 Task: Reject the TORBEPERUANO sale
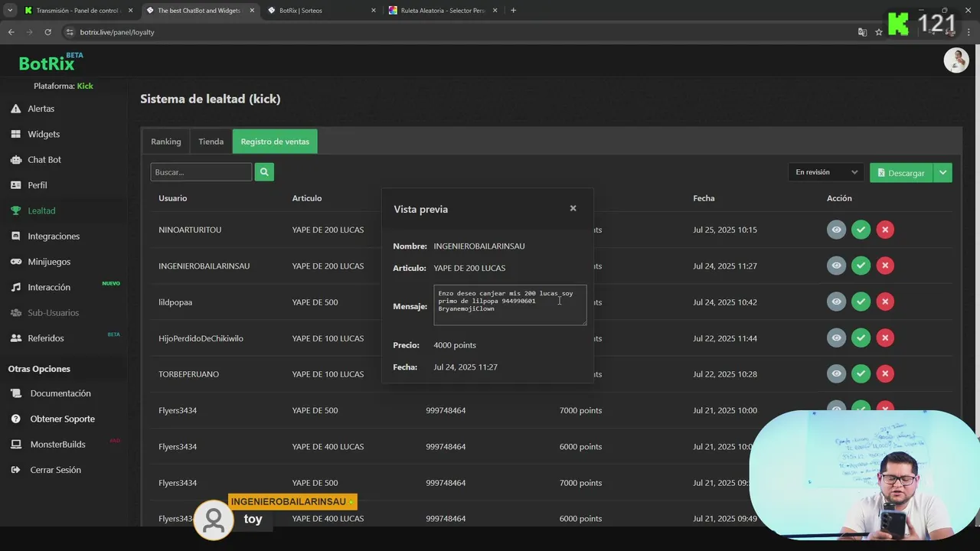pos(885,373)
